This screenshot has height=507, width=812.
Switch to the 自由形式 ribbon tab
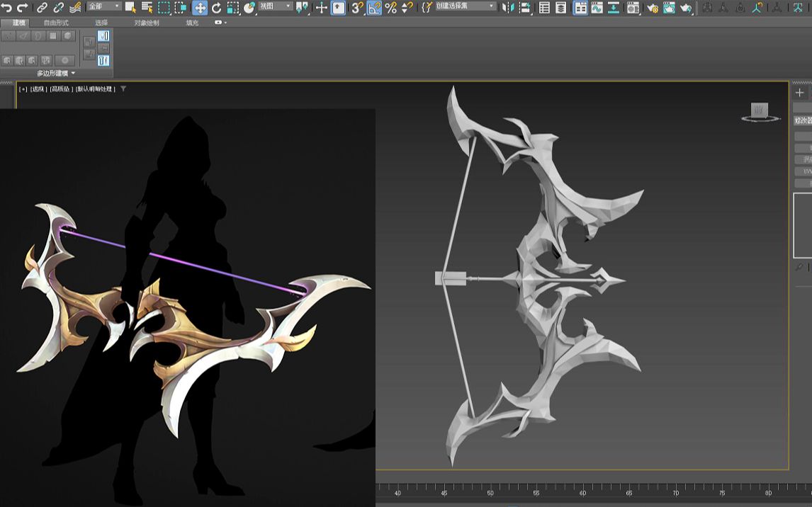point(56,23)
